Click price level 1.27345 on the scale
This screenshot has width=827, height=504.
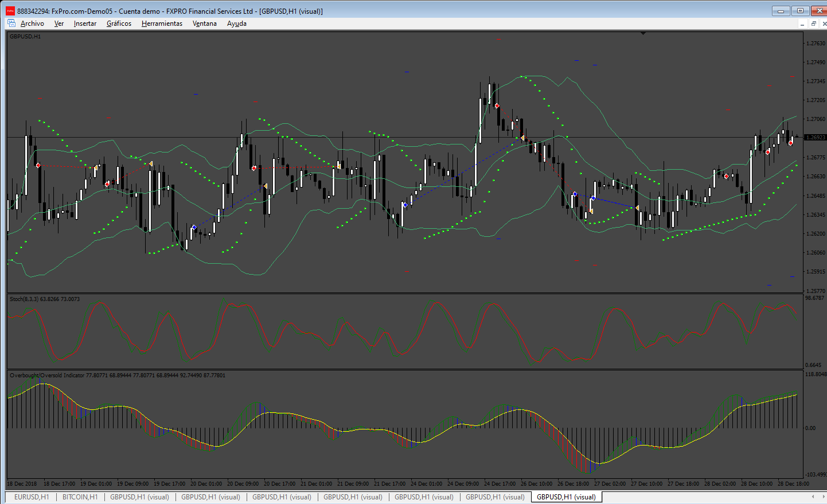(816, 81)
